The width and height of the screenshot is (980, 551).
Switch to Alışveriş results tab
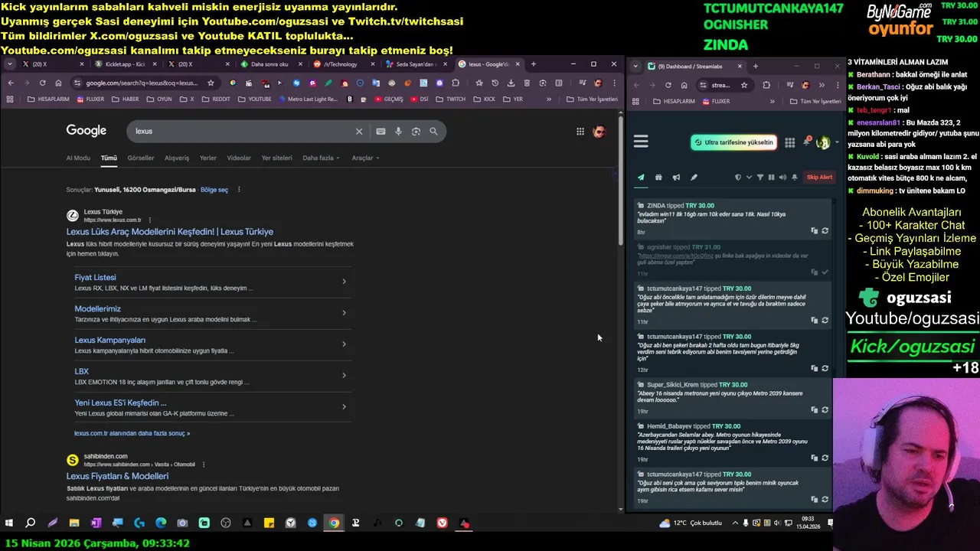pos(177,158)
